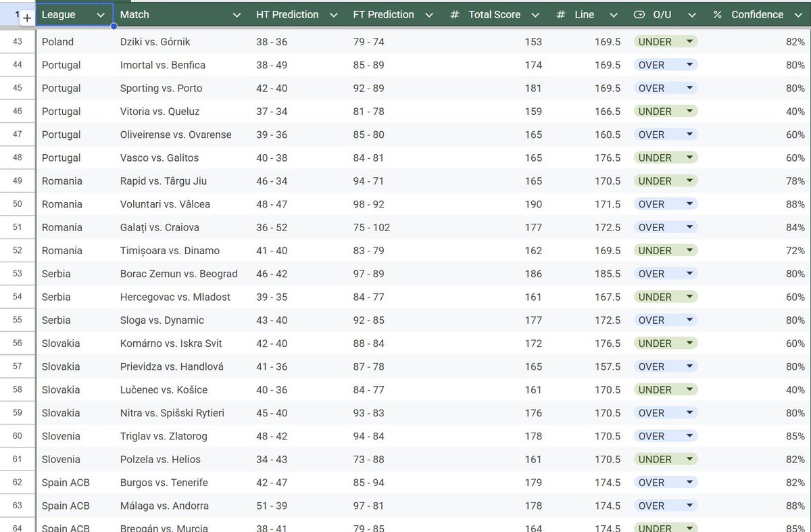
Task: Open OVER chip for Sporting vs. Porto
Action: click(x=666, y=88)
